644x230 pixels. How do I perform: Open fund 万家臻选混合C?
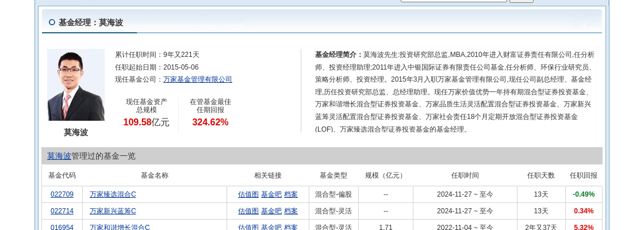(x=113, y=194)
